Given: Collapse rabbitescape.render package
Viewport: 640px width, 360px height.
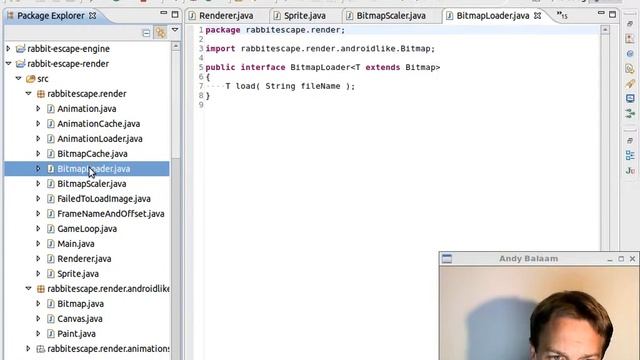Looking at the screenshot, I should click(29, 93).
